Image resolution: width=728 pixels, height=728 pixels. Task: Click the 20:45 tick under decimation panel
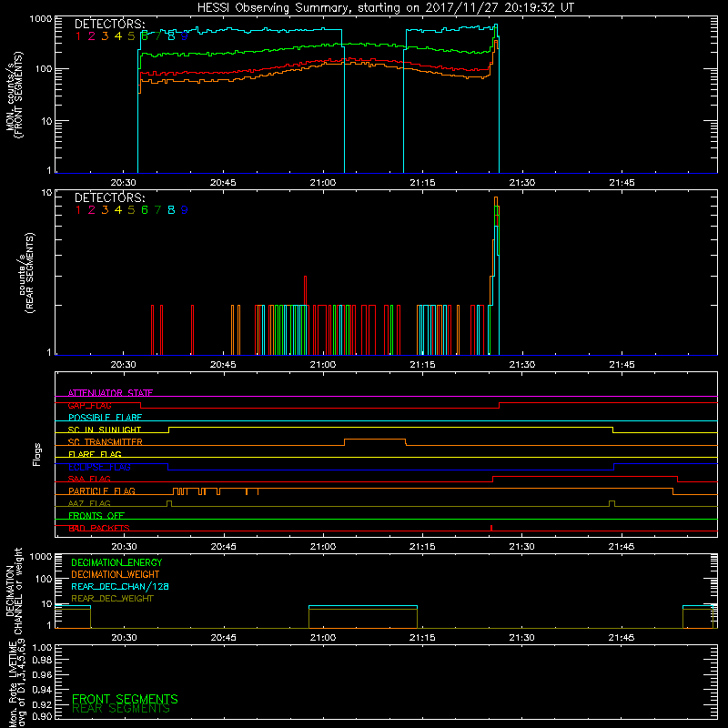click(224, 638)
